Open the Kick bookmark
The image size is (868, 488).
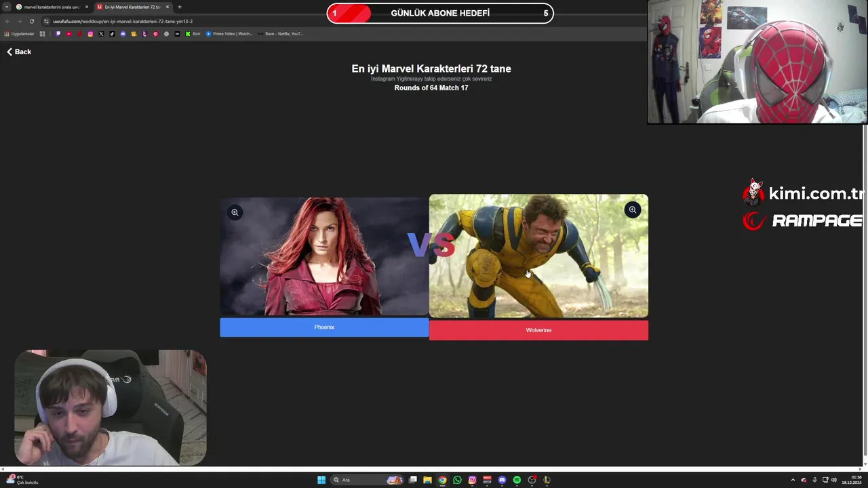point(193,34)
